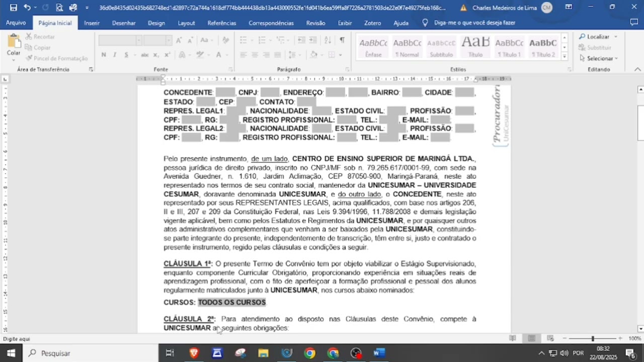644x362 pixels.
Task: Open the comments pane icon
Action: point(634,23)
